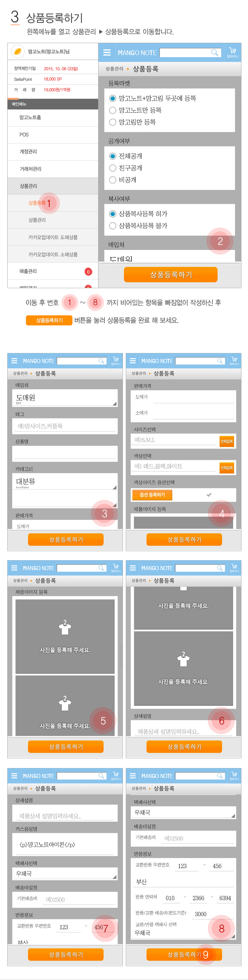Click the 옵션 등록하기 orange button
The width and height of the screenshot is (248, 980).
152,495
